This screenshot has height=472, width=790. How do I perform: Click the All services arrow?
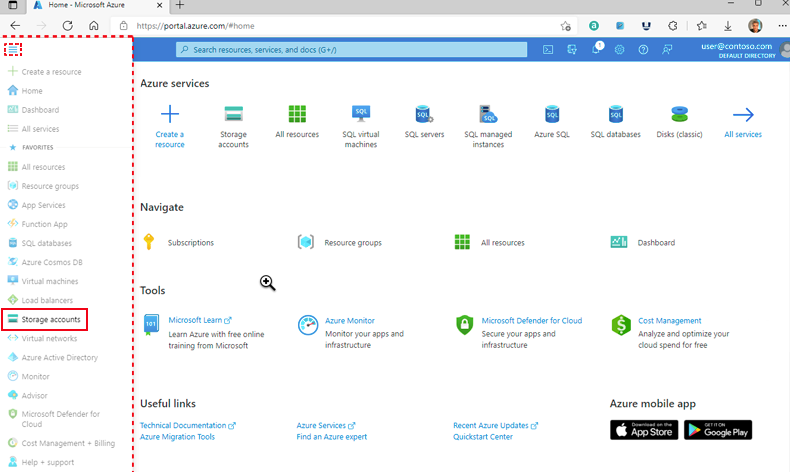click(743, 114)
